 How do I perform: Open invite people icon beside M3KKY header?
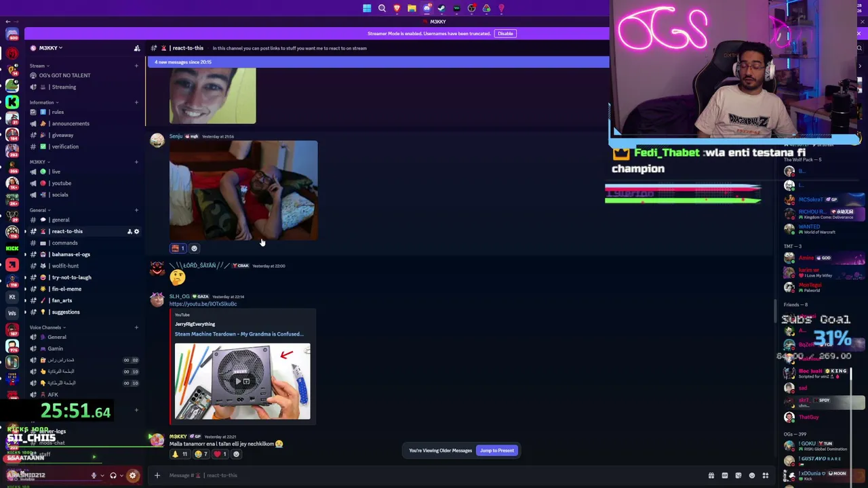coord(137,48)
